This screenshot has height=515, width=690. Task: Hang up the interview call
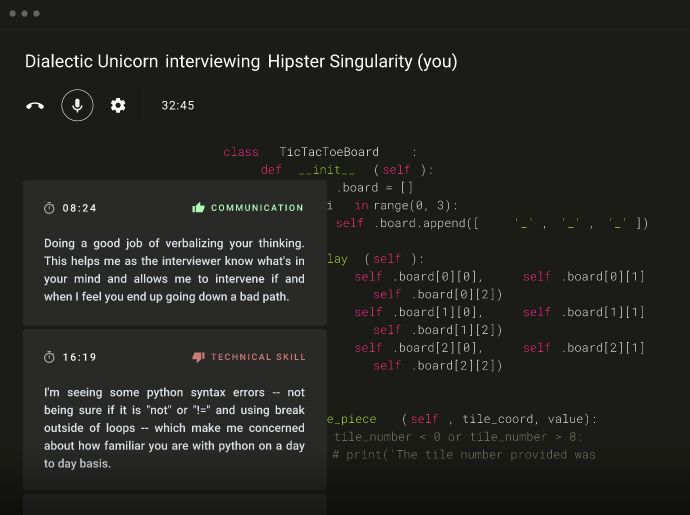coord(35,106)
